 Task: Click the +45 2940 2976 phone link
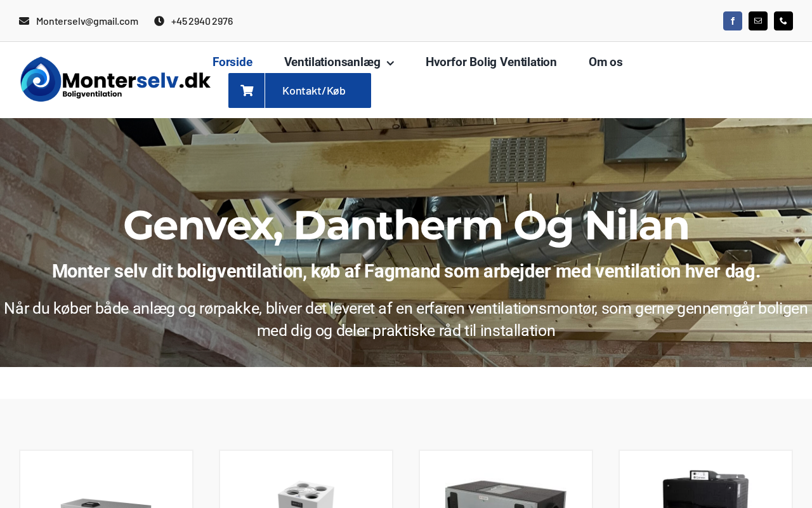point(202,21)
